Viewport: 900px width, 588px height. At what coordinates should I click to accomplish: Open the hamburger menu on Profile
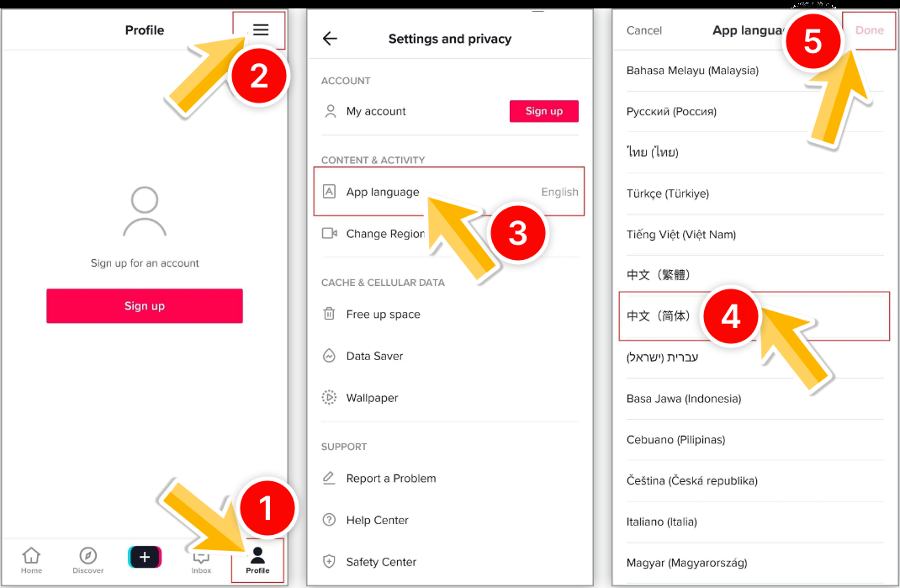click(261, 29)
